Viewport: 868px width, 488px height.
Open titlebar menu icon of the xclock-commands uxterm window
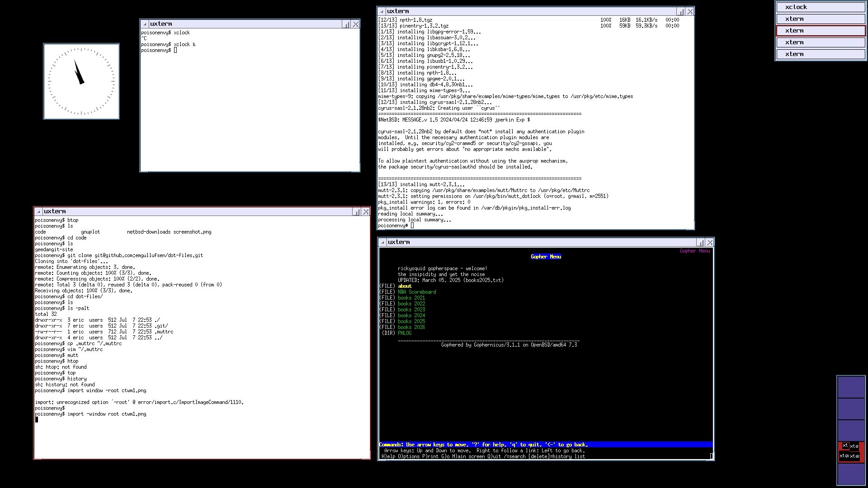pyautogui.click(x=145, y=24)
